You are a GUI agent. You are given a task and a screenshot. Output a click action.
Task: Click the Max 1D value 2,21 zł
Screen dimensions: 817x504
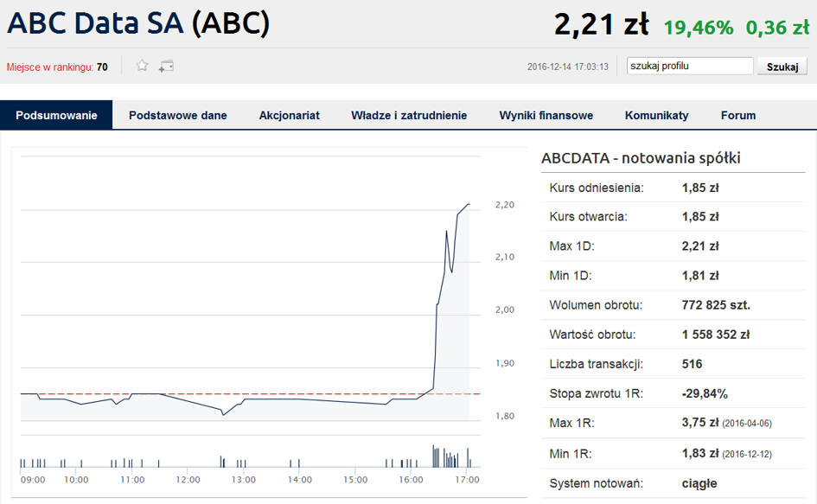point(700,246)
